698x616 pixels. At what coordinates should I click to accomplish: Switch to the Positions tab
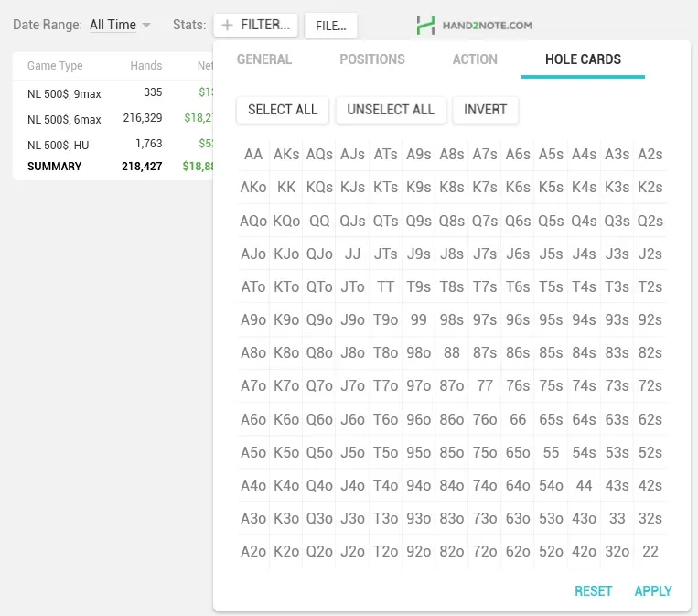[371, 59]
